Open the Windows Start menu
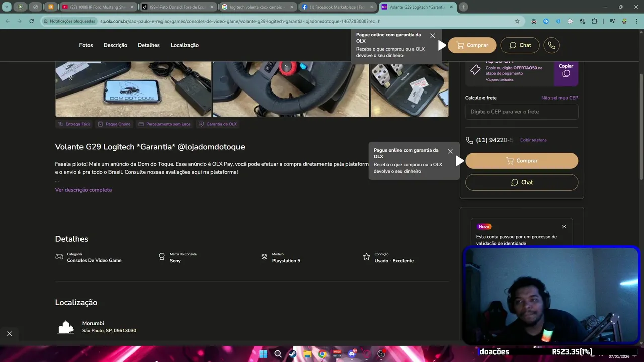Viewport: 644px width, 362px height. [263, 354]
